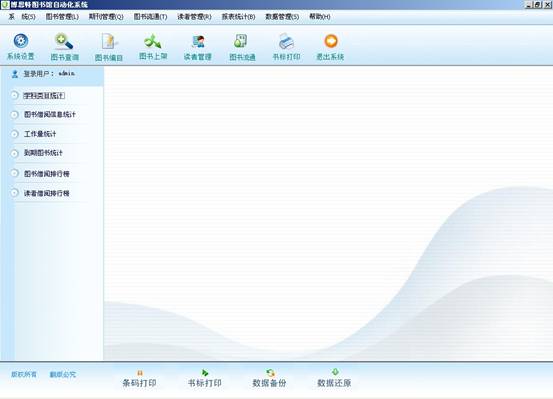
Task: Open the 图书管理 menu
Action: [x=62, y=17]
